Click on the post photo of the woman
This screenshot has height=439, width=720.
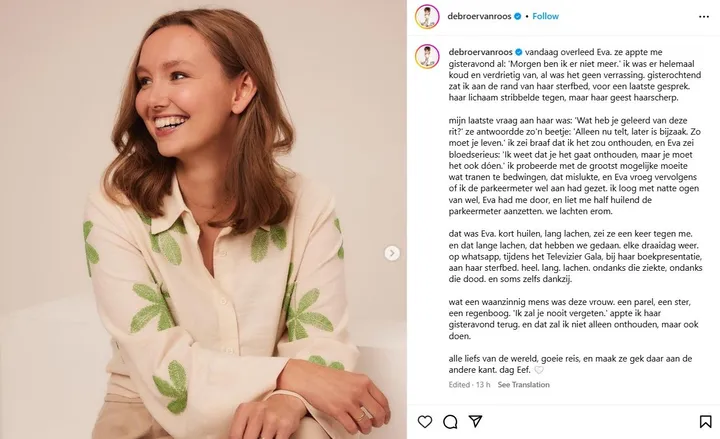[200, 220]
